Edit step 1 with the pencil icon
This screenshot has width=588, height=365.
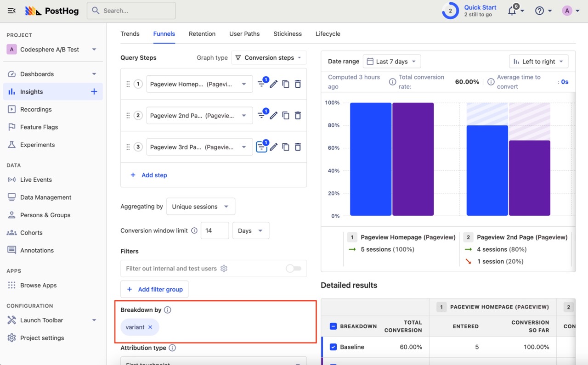(x=273, y=84)
